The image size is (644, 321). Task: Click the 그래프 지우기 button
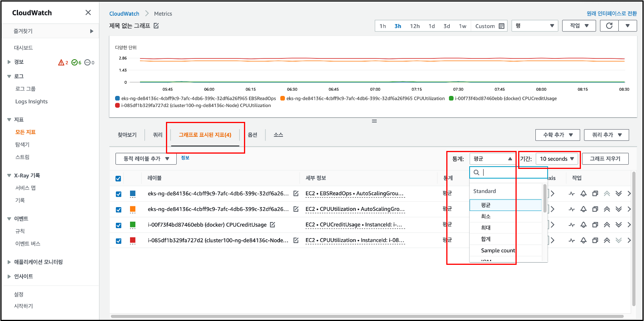605,159
